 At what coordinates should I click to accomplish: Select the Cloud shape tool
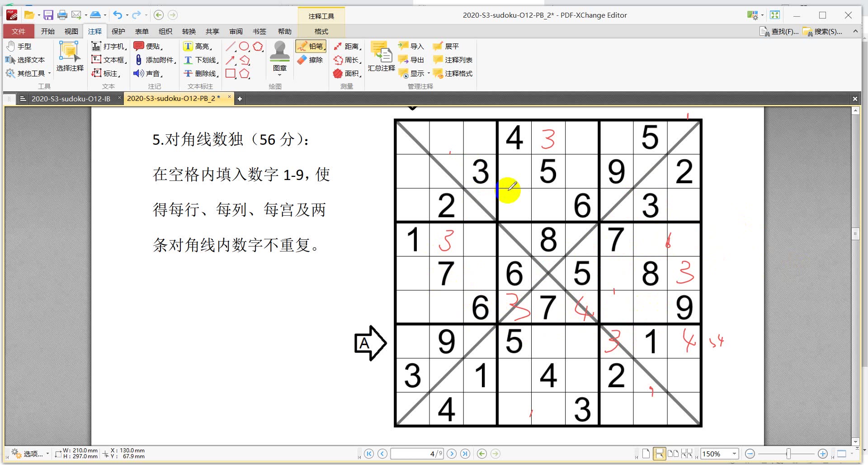click(258, 46)
